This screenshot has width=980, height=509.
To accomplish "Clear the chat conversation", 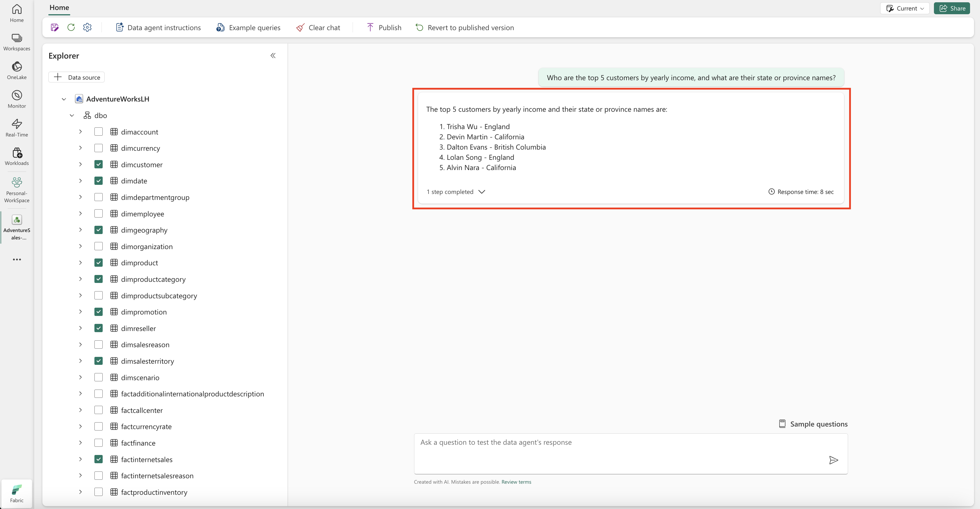I will 318,27.
